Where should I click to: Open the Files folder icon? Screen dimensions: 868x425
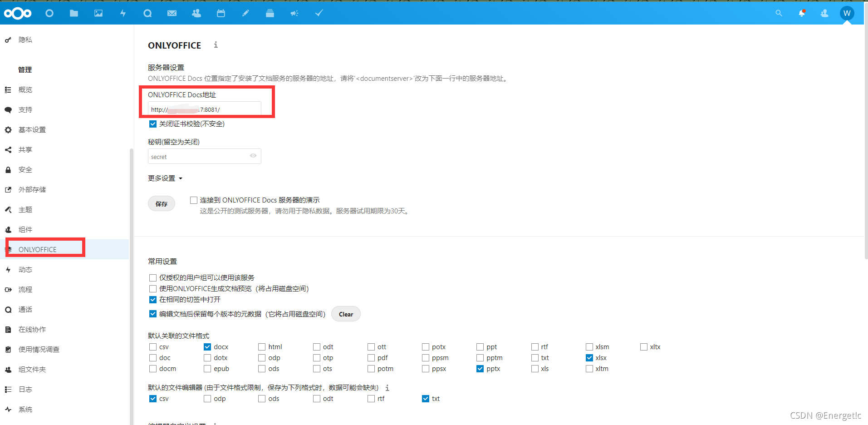tap(74, 14)
